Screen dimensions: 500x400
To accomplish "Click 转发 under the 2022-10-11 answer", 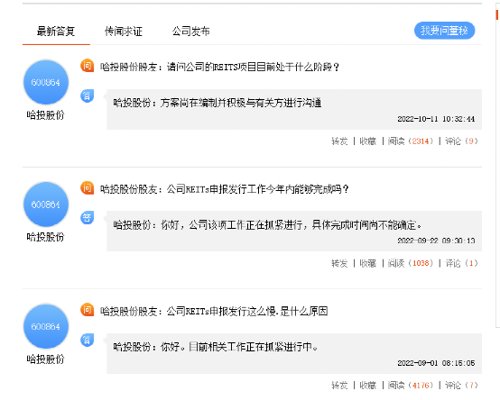I will point(339,141).
